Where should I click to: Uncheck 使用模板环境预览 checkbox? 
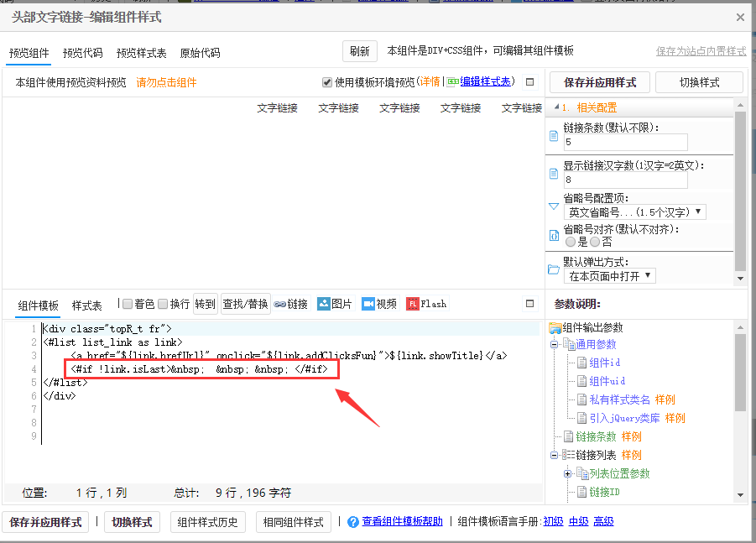(327, 82)
